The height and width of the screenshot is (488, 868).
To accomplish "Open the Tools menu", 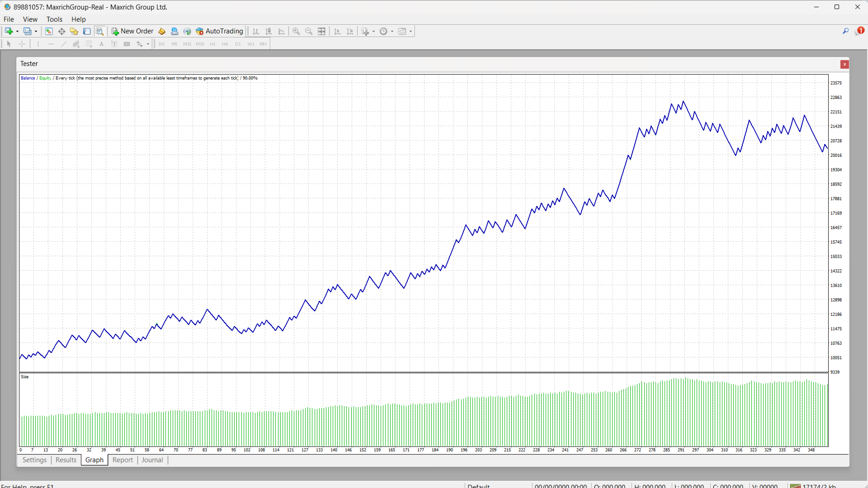I will pyautogui.click(x=54, y=19).
